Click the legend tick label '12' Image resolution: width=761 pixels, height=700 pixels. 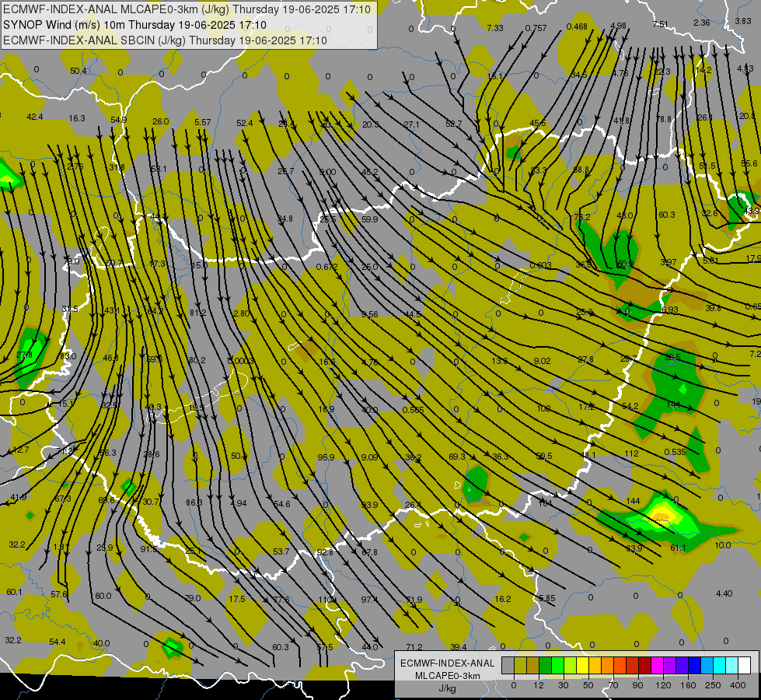[539, 685]
